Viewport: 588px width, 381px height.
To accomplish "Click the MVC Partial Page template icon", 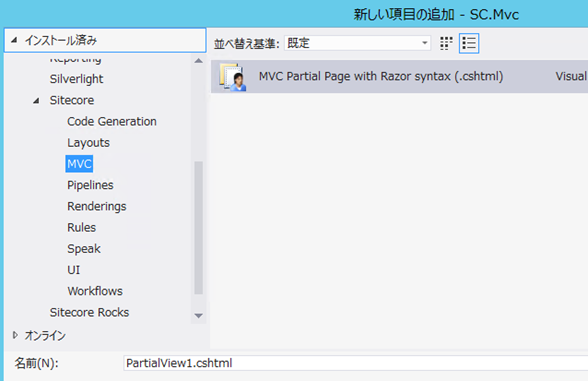I will (233, 76).
